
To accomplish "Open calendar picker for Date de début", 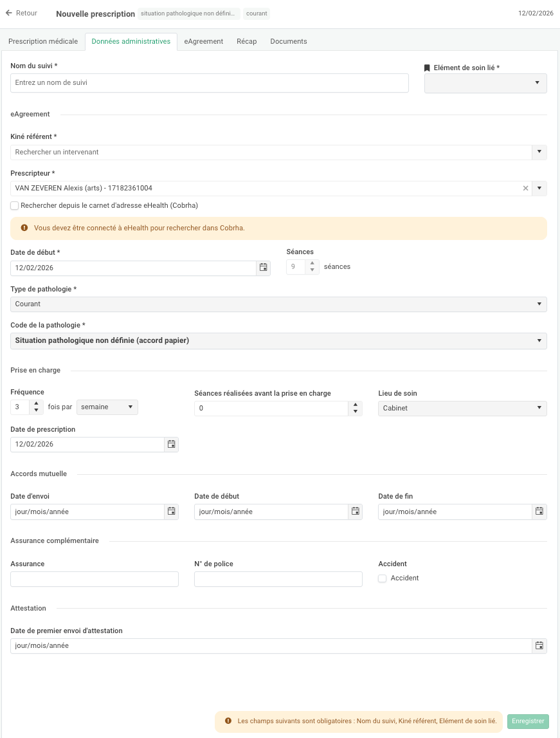I will [263, 268].
